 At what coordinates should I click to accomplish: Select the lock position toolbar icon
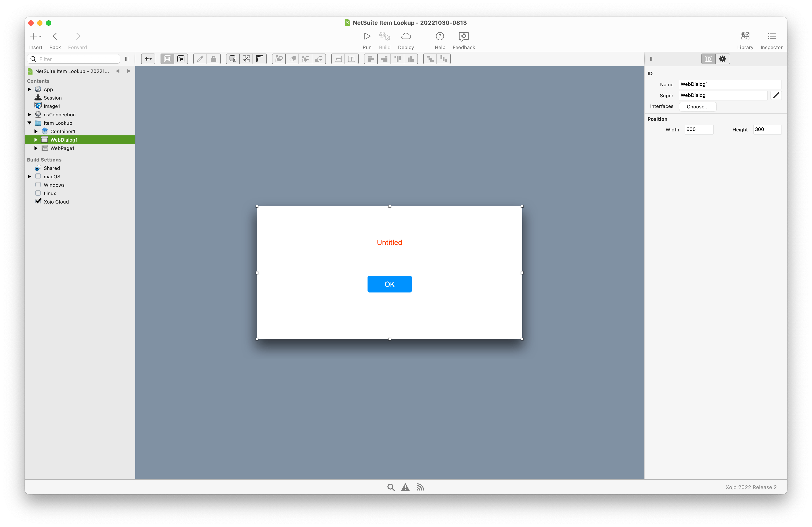tap(214, 59)
